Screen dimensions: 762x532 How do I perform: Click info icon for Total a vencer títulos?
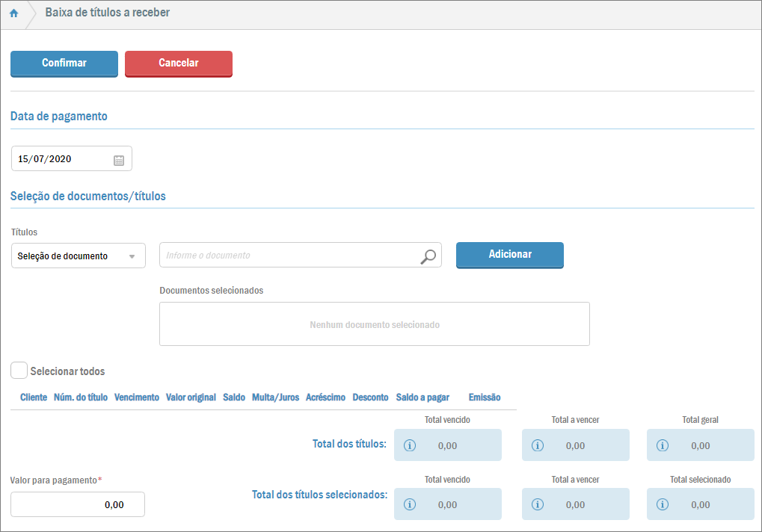point(537,445)
